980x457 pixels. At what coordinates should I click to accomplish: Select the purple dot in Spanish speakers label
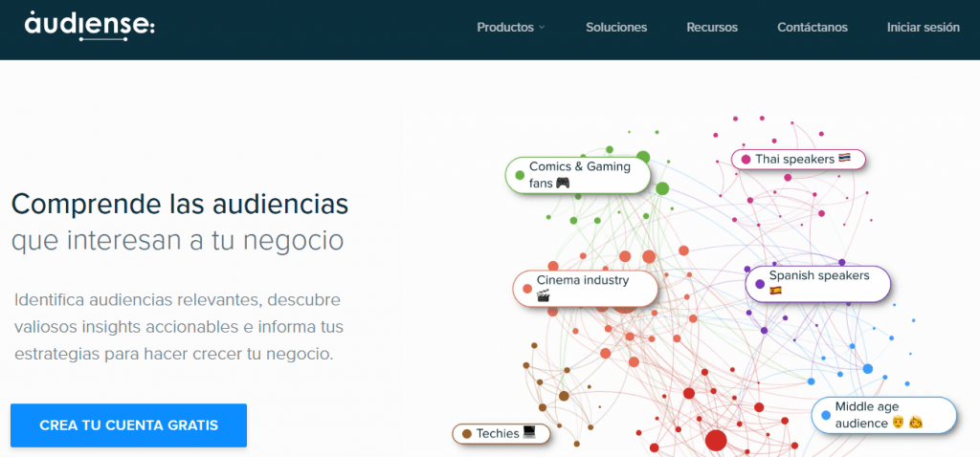[x=760, y=284]
